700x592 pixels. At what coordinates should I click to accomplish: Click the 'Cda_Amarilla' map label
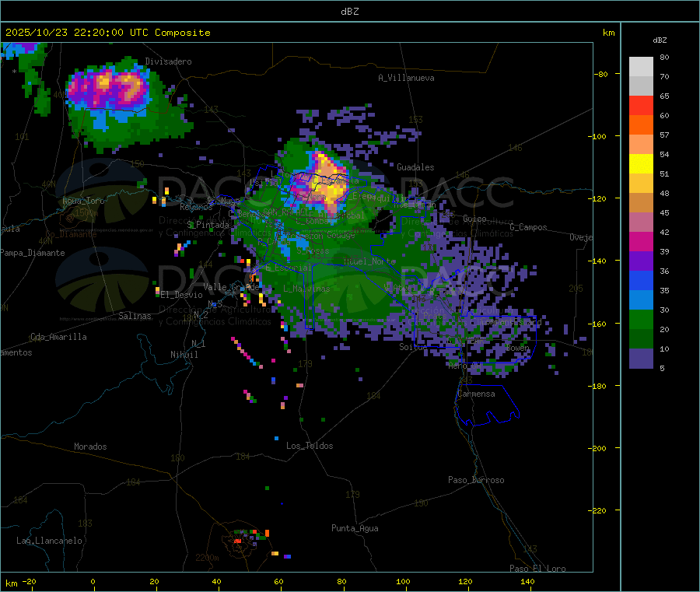pyautogui.click(x=58, y=337)
